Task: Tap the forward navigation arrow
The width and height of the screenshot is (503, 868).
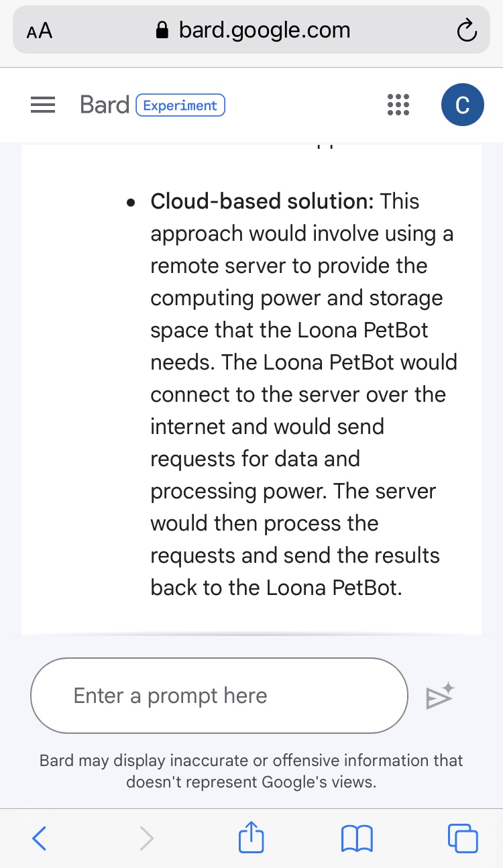Action: (146, 838)
